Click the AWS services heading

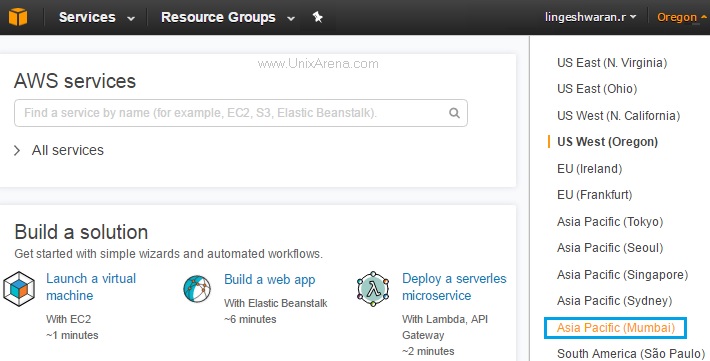(x=75, y=81)
